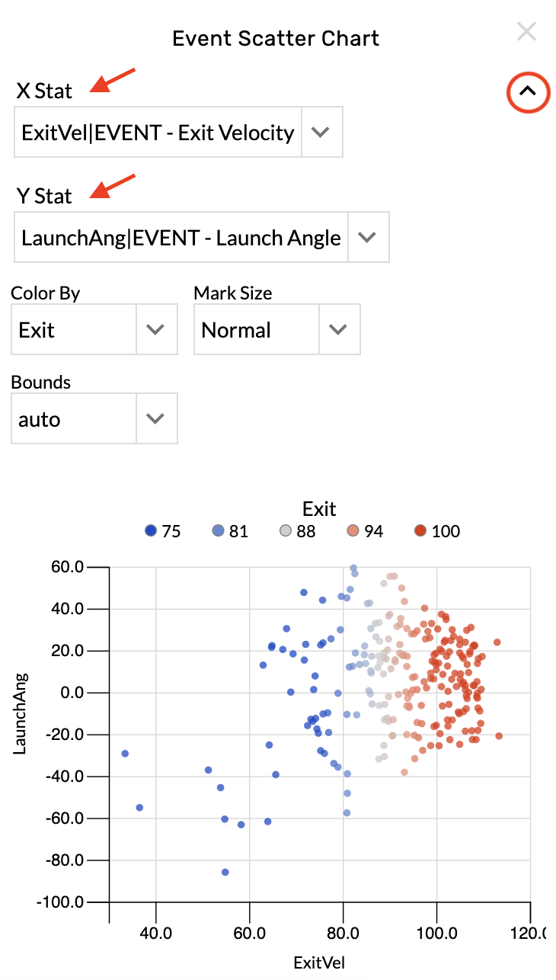Open the Y Stat dropdown arrow
The width and height of the screenshot is (556, 980).
pos(368,237)
